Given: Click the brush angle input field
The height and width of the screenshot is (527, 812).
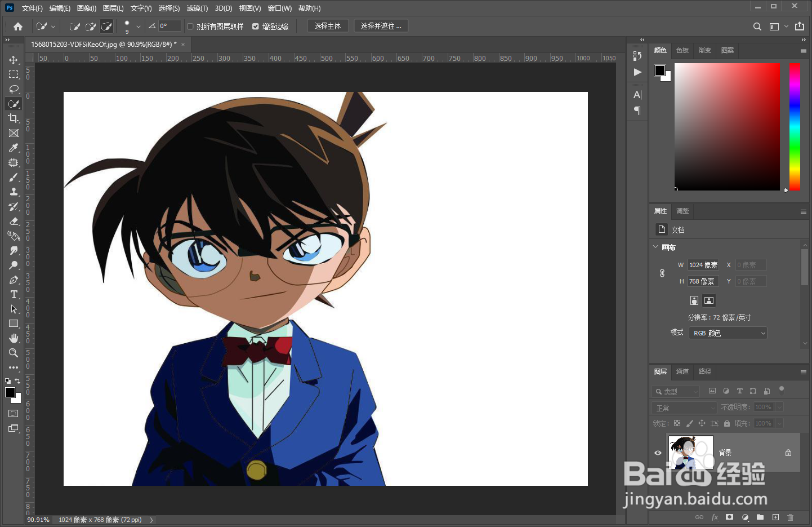Looking at the screenshot, I should pyautogui.click(x=169, y=26).
